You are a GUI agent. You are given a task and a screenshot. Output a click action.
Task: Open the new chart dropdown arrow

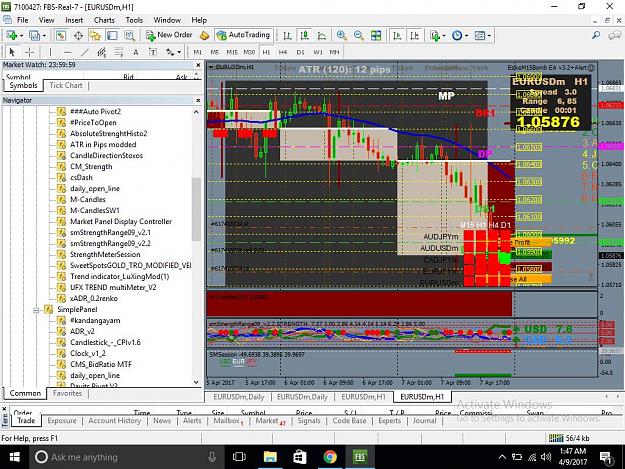pos(22,36)
